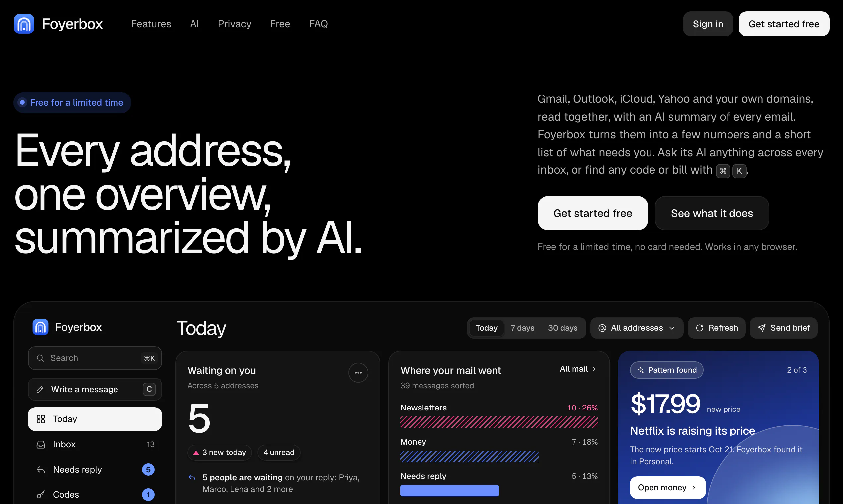Click the See what it does button
The width and height of the screenshot is (843, 504).
tap(712, 213)
